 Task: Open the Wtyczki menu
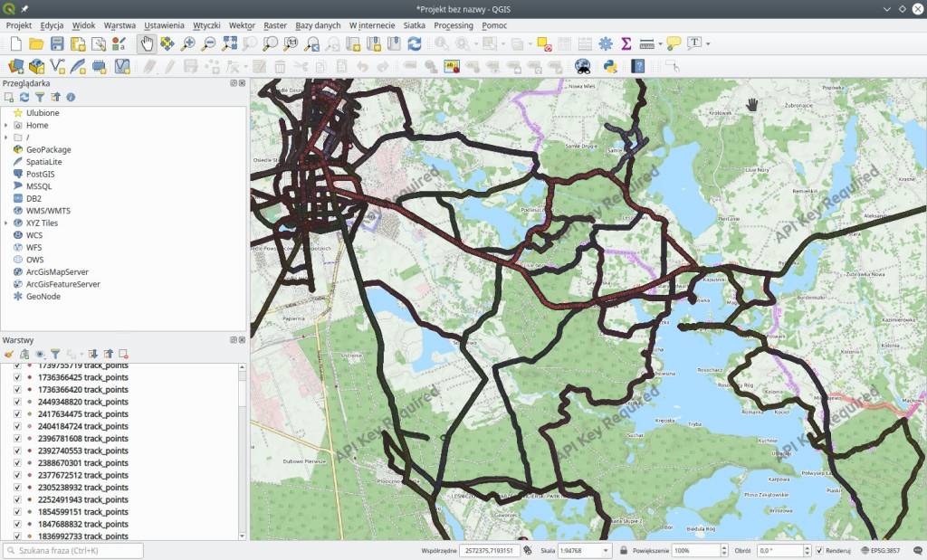(206, 25)
